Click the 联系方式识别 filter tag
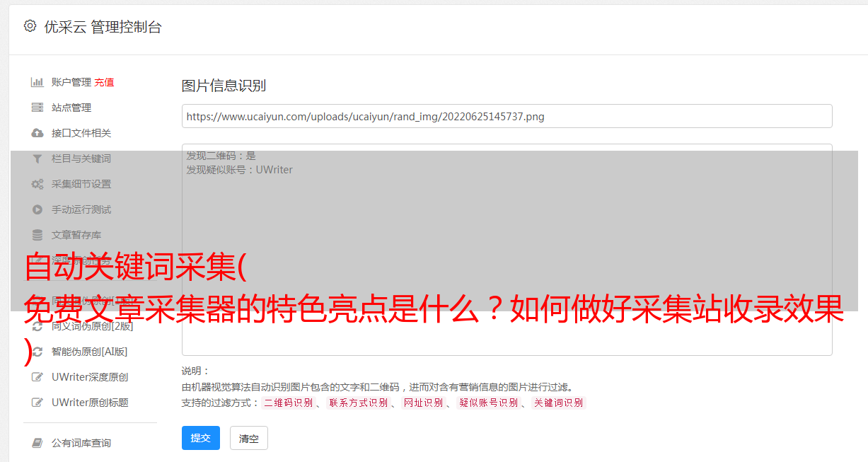Image resolution: width=868 pixels, height=462 pixels. pos(358,403)
